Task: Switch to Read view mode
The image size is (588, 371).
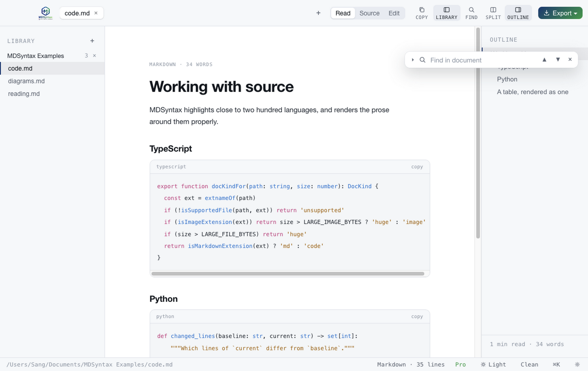Action: (x=343, y=13)
